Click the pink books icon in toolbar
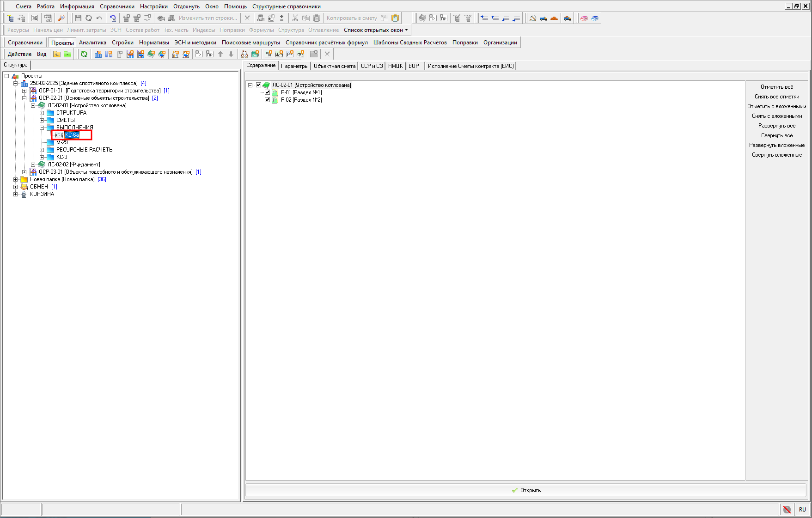The width and height of the screenshot is (812, 518). (584, 18)
